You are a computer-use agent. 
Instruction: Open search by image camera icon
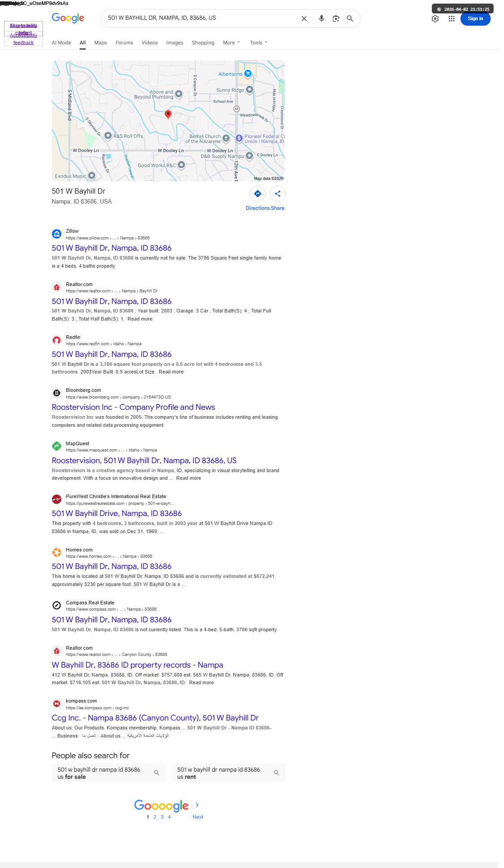[x=336, y=18]
